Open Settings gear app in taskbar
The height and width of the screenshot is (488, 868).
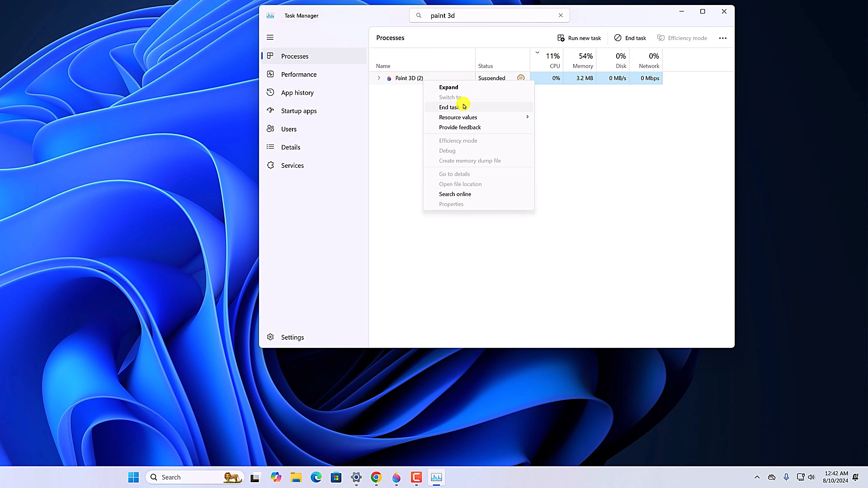(x=356, y=477)
